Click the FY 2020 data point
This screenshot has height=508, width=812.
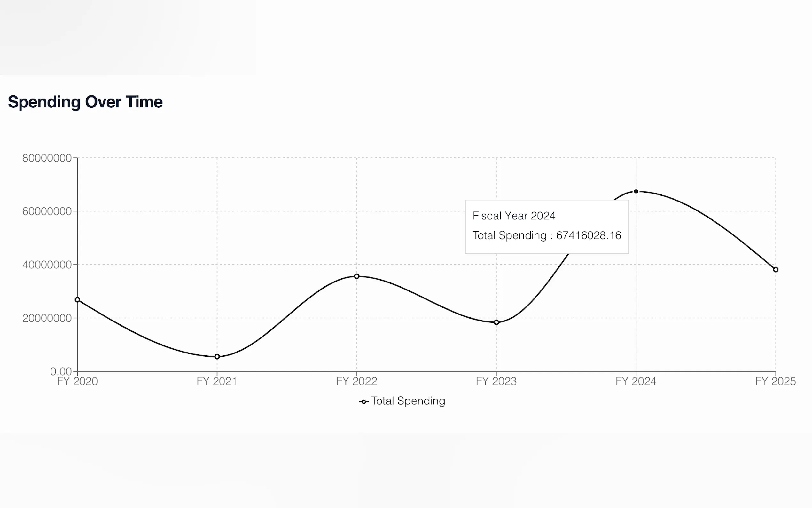click(78, 300)
